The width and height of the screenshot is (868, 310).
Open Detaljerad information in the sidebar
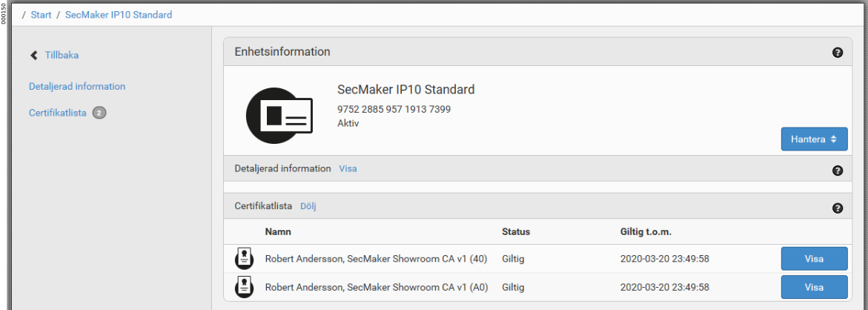pyautogui.click(x=77, y=87)
